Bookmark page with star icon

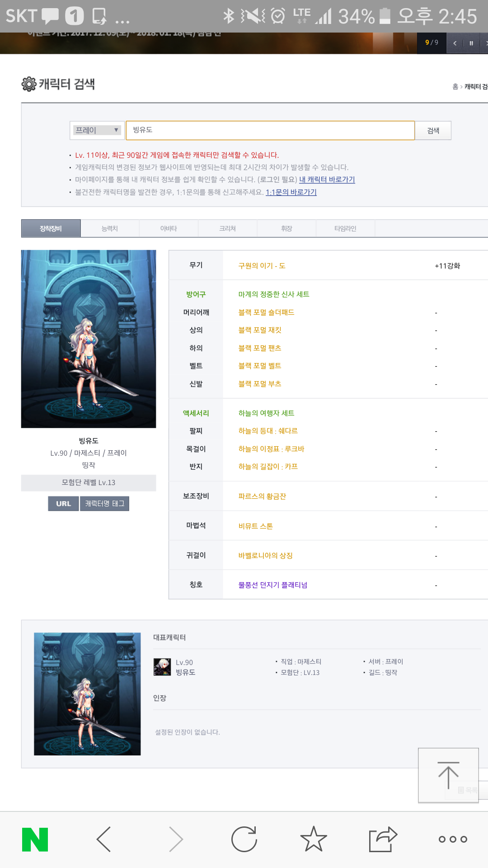(x=314, y=839)
